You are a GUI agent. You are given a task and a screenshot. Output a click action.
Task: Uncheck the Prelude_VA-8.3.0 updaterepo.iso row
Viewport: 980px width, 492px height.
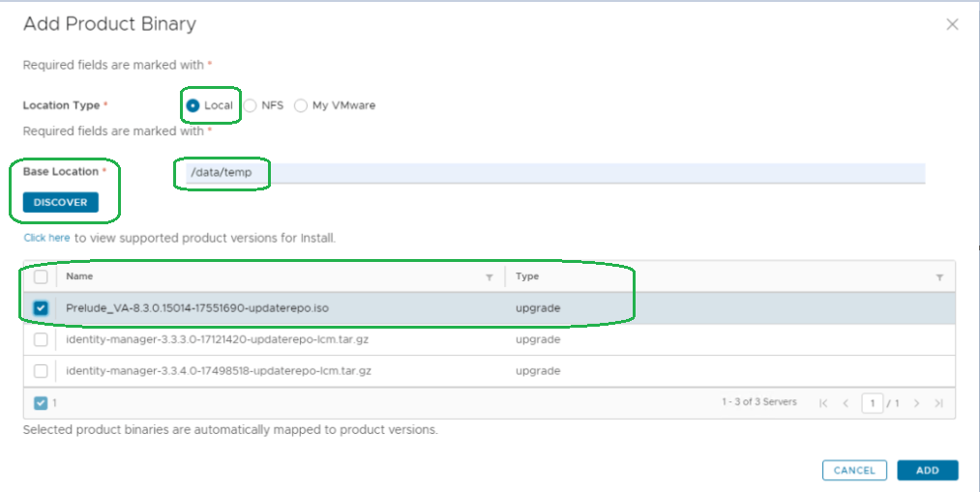tap(41, 308)
